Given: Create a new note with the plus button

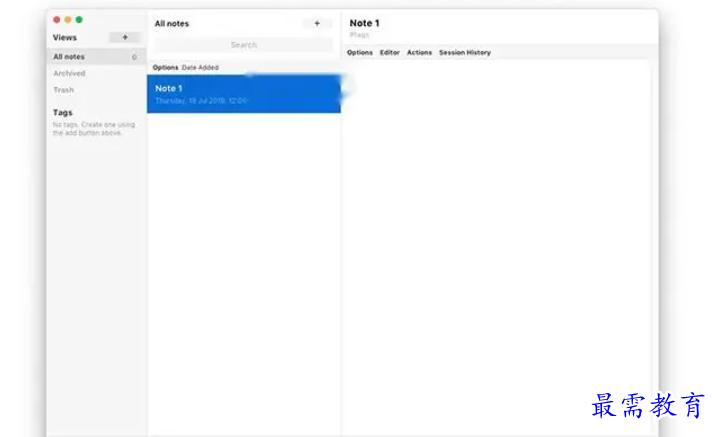Looking at the screenshot, I should [317, 23].
